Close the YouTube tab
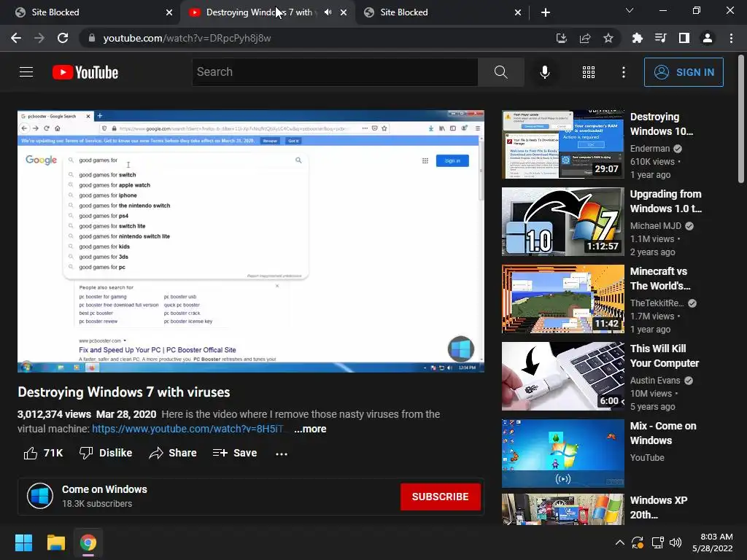 pos(344,12)
